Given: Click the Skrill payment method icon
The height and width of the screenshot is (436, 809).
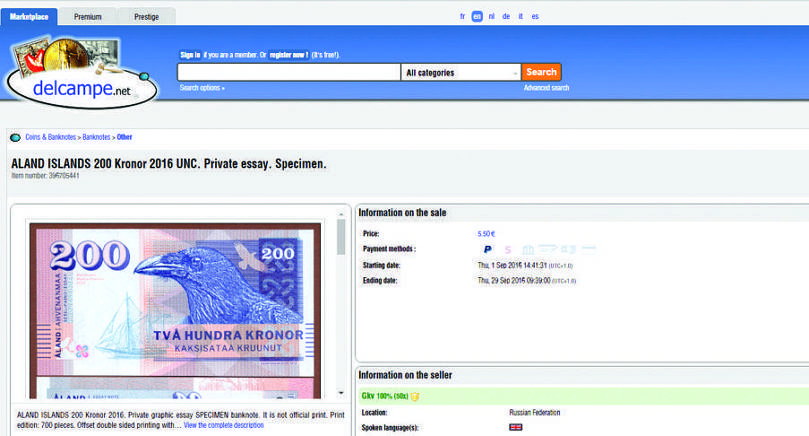Looking at the screenshot, I should click(x=508, y=250).
